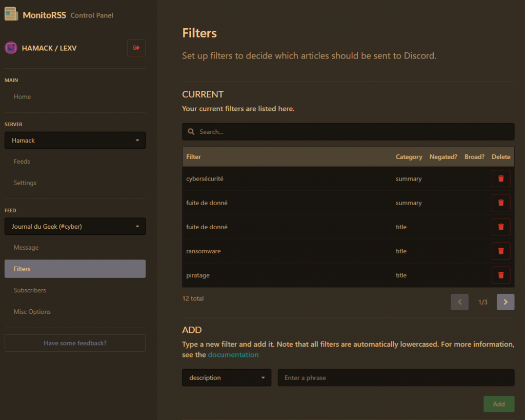The height and width of the screenshot is (420, 525).
Task: Go to previous page of filters
Action: [x=459, y=302]
